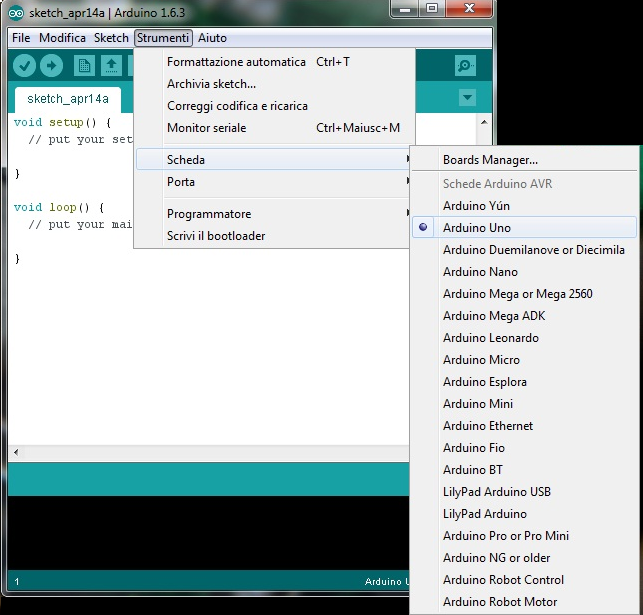
Task: Expand the Scheda submenu
Action: point(273,159)
